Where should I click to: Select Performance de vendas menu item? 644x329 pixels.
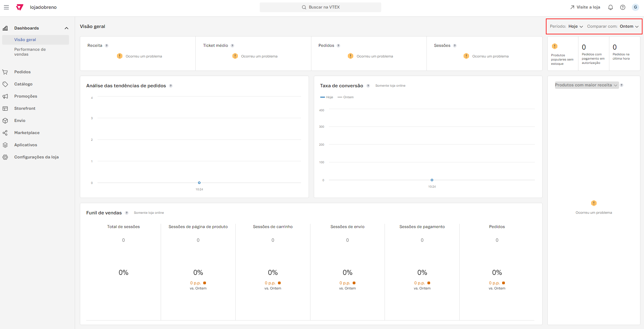click(30, 52)
